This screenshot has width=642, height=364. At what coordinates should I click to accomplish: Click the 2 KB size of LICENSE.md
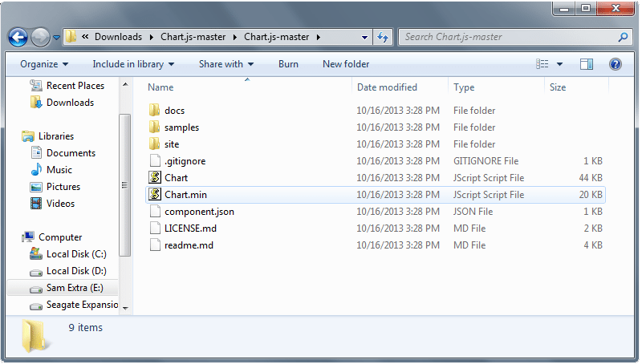pyautogui.click(x=593, y=229)
